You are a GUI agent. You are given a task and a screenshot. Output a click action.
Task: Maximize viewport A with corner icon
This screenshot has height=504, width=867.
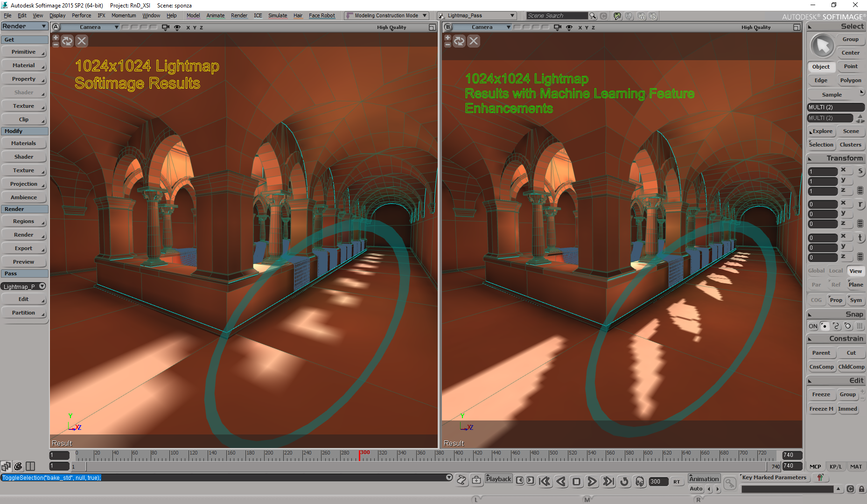pos(432,27)
